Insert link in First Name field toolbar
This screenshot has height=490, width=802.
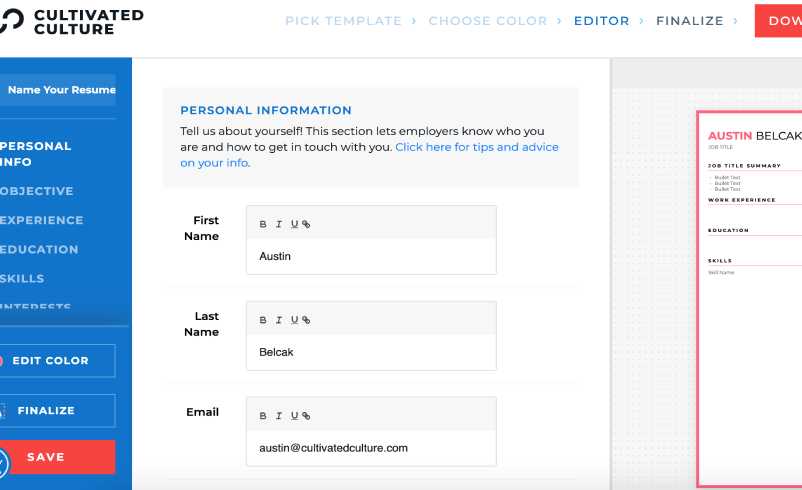(x=306, y=224)
